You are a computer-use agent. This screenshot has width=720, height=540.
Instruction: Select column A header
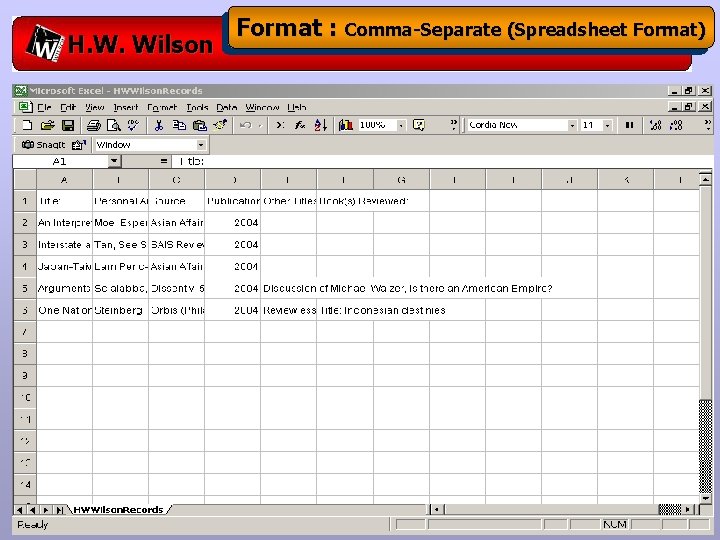tap(64, 180)
